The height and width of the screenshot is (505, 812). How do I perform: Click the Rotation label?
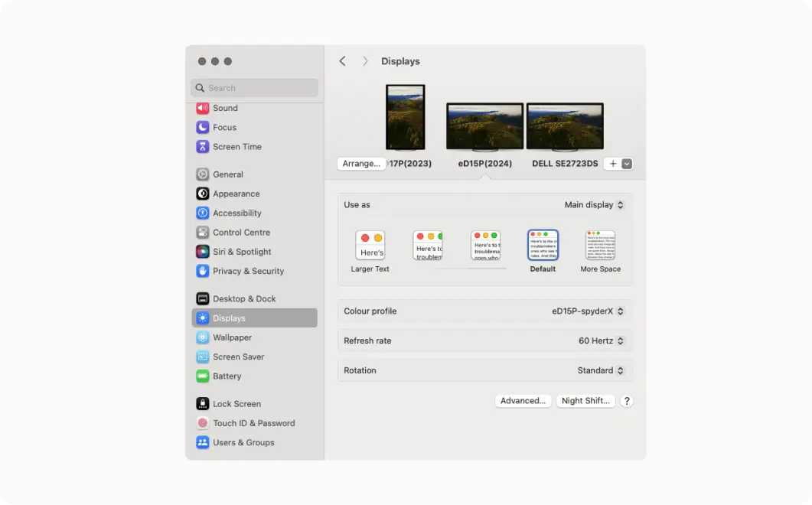pos(360,370)
